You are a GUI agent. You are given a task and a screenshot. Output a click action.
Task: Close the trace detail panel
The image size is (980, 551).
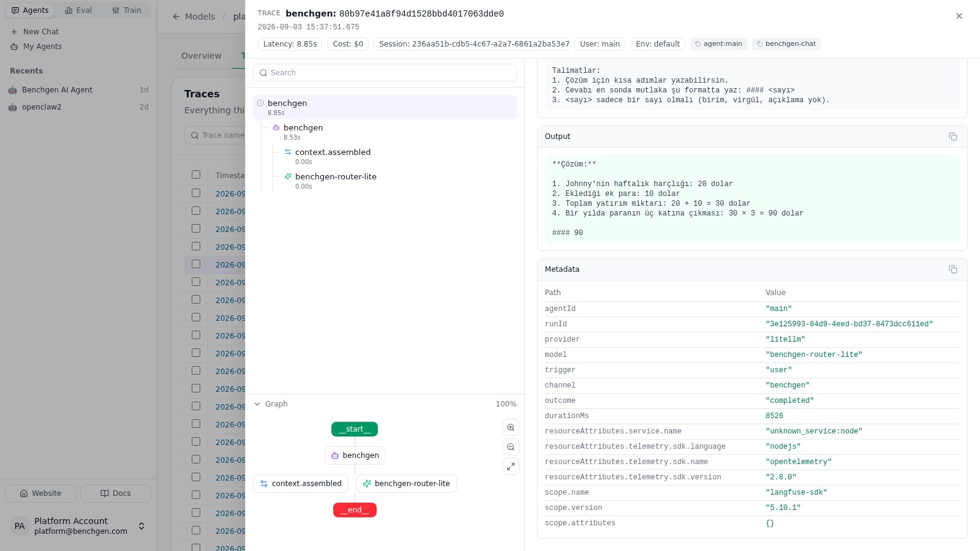click(x=959, y=16)
